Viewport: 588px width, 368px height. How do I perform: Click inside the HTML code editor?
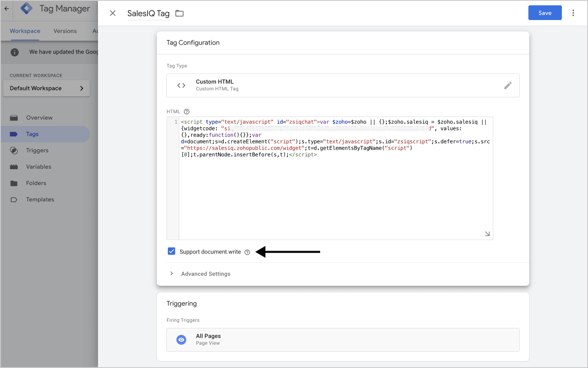point(336,178)
